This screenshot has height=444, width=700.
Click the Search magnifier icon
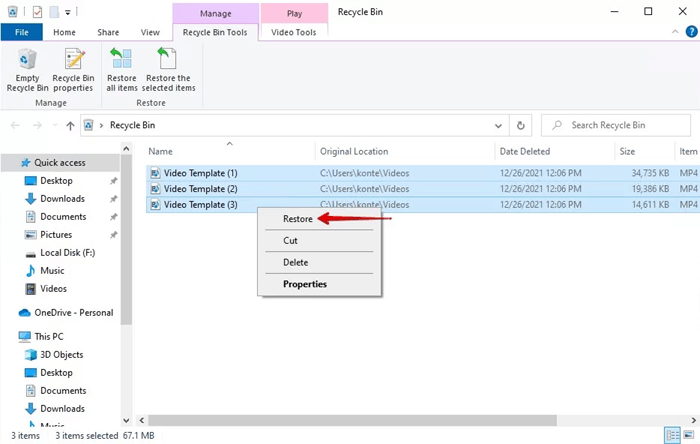[x=557, y=125]
